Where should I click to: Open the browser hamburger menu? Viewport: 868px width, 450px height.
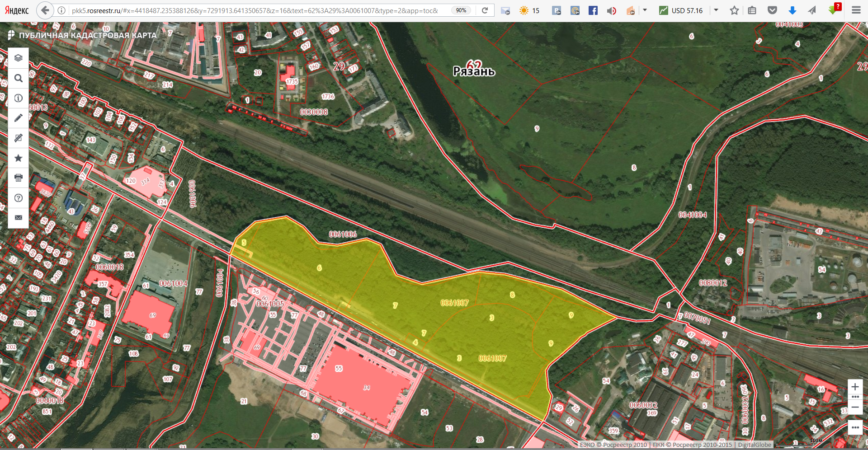click(856, 10)
